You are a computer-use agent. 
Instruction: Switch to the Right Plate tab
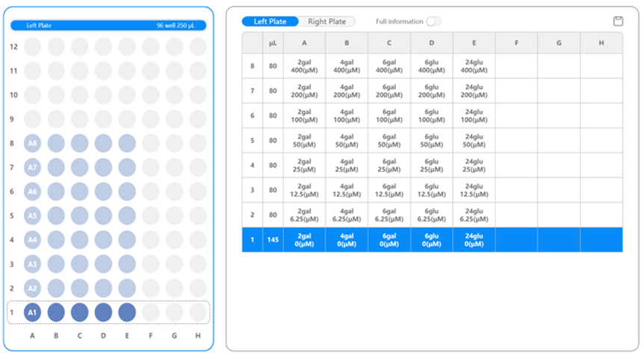[326, 22]
